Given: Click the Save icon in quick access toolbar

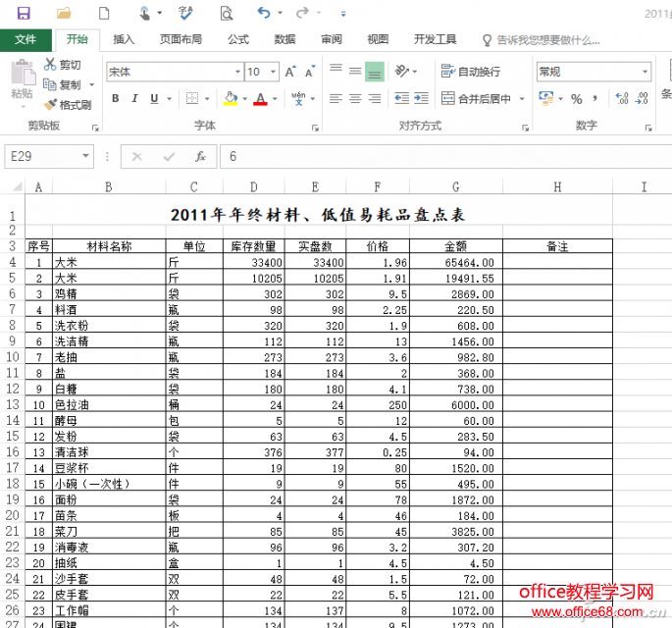Looking at the screenshot, I should (24, 14).
